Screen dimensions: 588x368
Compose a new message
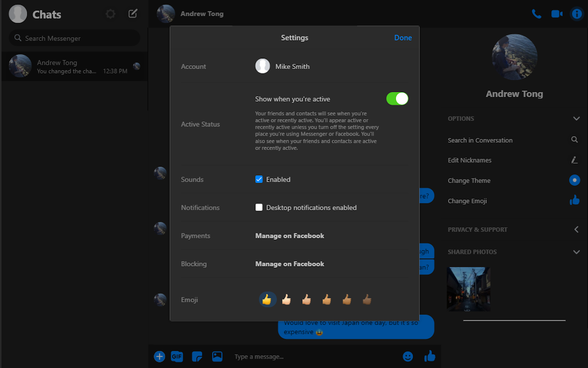pyautogui.click(x=132, y=14)
